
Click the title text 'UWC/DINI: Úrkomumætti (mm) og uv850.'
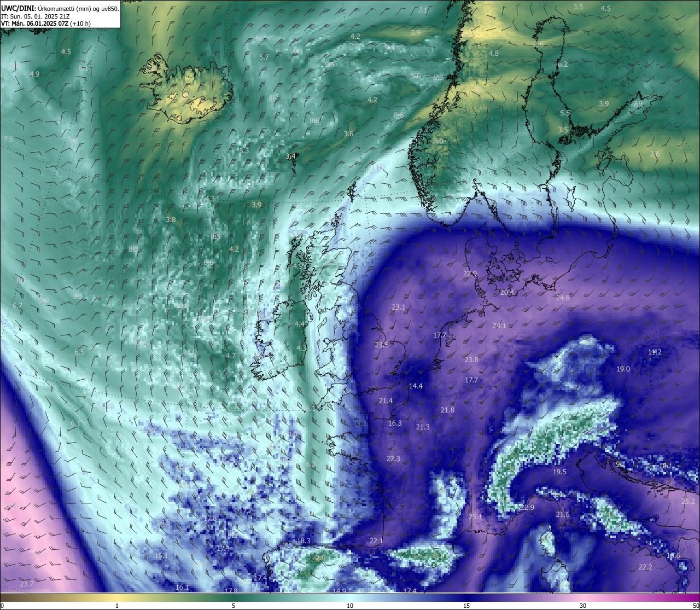[60, 8]
